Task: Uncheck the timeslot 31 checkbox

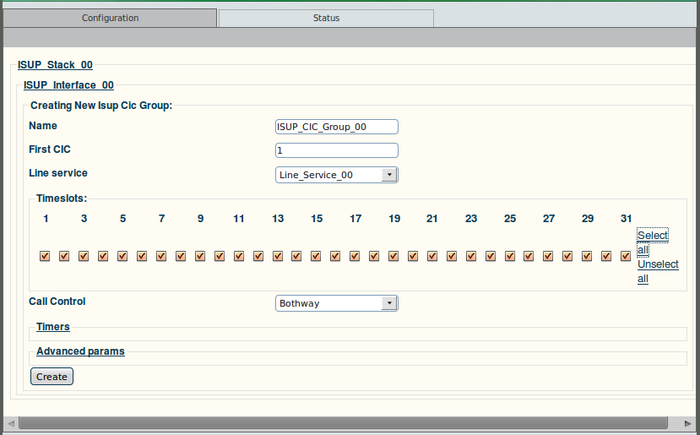Action: click(x=626, y=256)
